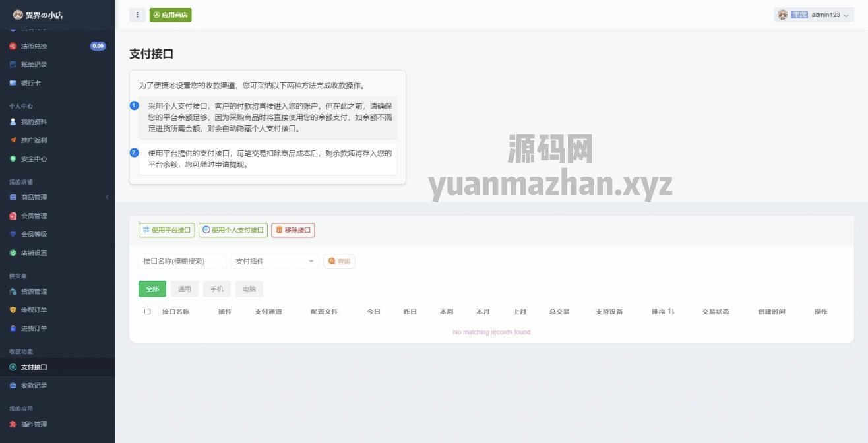Click the 接口名称 search input field
Image resolution: width=868 pixels, height=443 pixels.
[182, 262]
